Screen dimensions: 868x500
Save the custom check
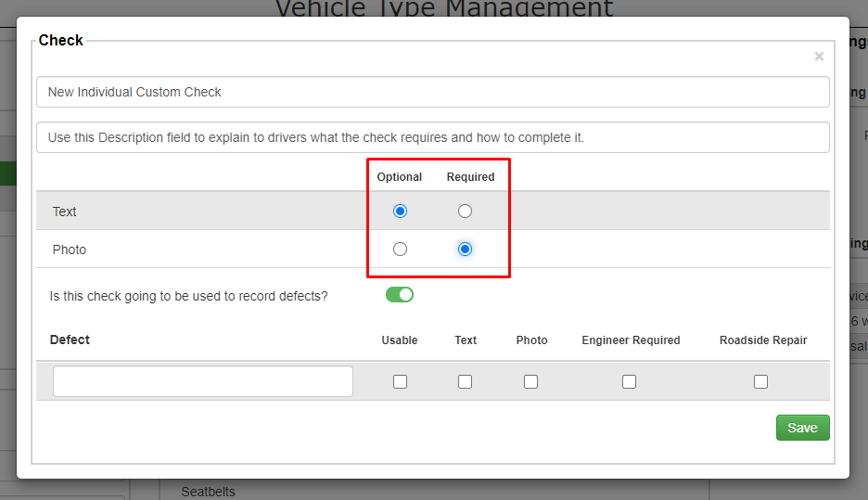[x=803, y=428]
